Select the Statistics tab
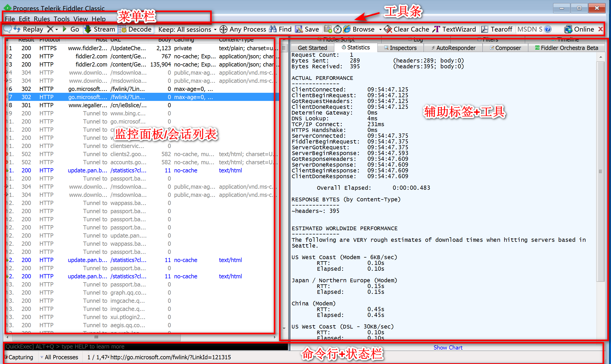Image resolution: width=611 pixels, height=364 pixels. pos(356,48)
